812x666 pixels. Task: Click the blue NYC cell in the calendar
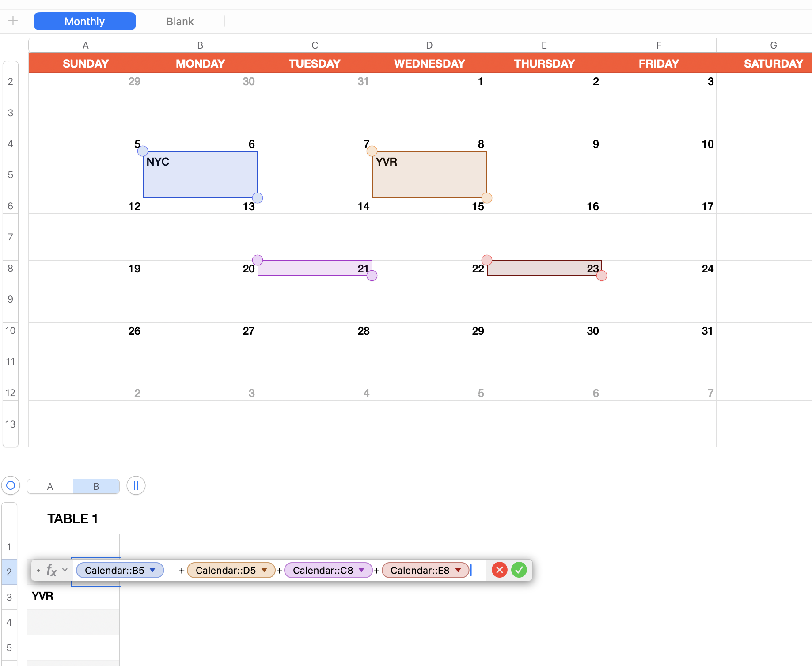click(201, 175)
